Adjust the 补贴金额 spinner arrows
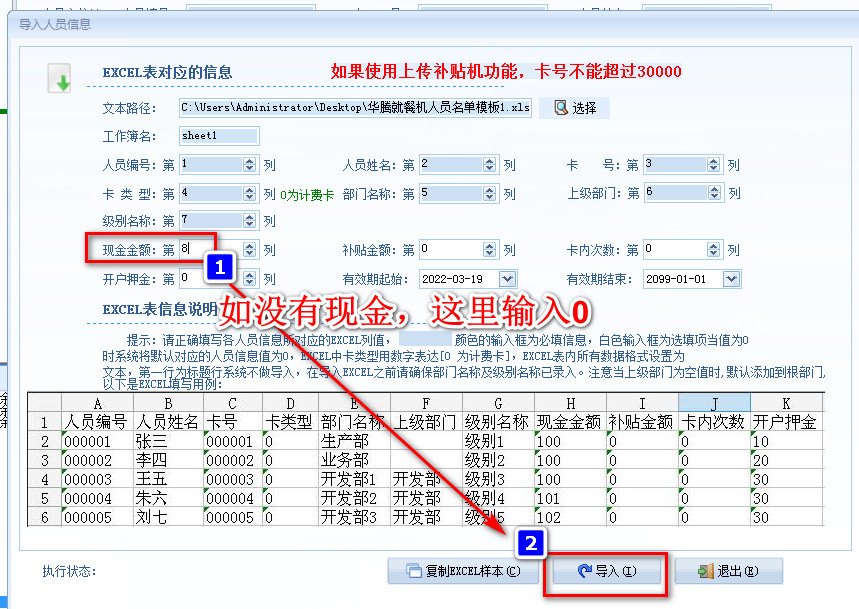The width and height of the screenshot is (859, 609). (490, 250)
